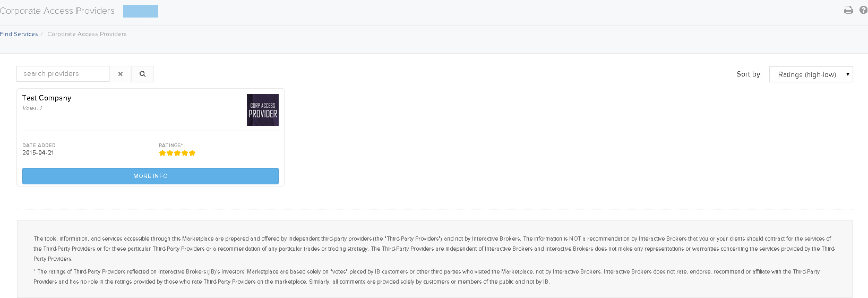Run search with the magnifying glass button

pos(142,74)
